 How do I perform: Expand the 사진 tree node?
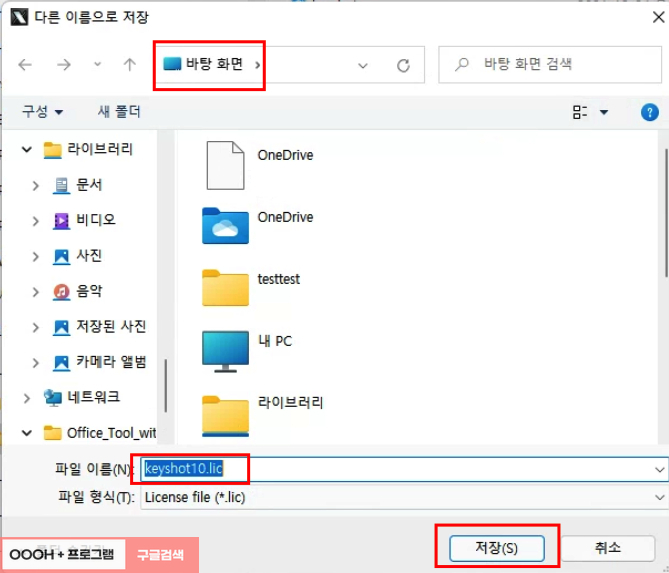35,256
